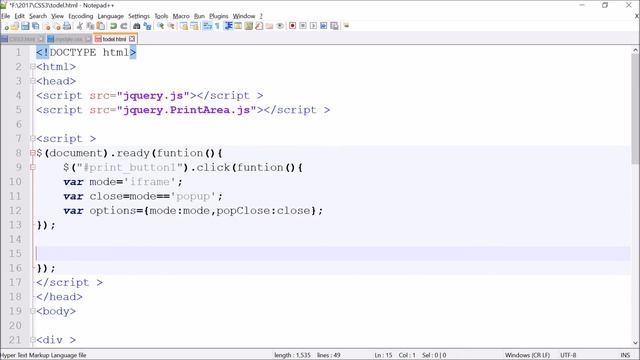Screen dimensions: 640x360
Task: Open the Run menu
Action: point(199,16)
